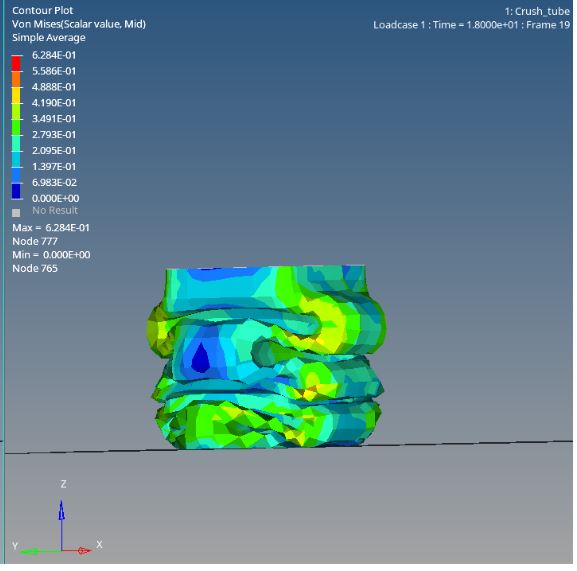Click the Simple Average legend text

tap(49, 38)
